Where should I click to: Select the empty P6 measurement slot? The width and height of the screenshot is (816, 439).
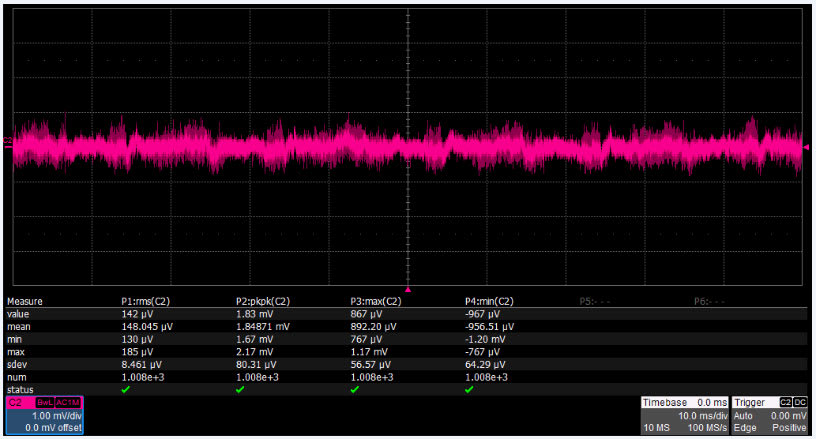tap(709, 301)
